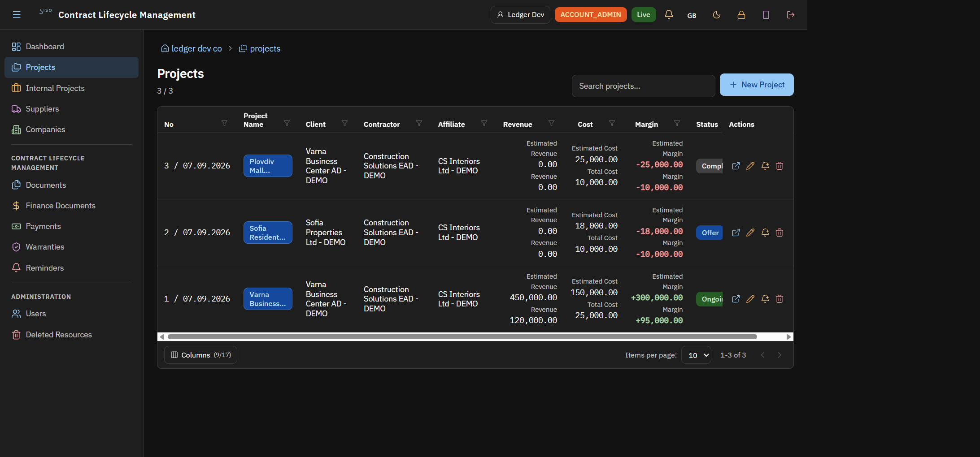Open the filter for the Client column
980x457 pixels.
click(344, 123)
